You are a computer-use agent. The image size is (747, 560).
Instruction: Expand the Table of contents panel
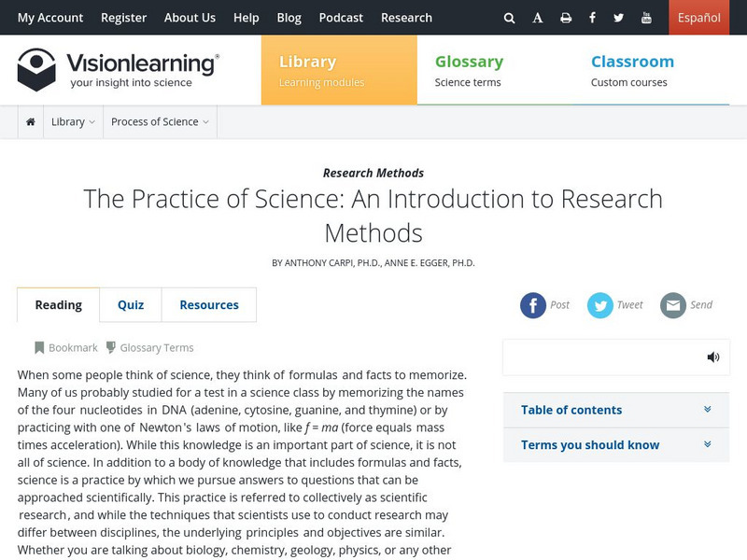pos(616,410)
